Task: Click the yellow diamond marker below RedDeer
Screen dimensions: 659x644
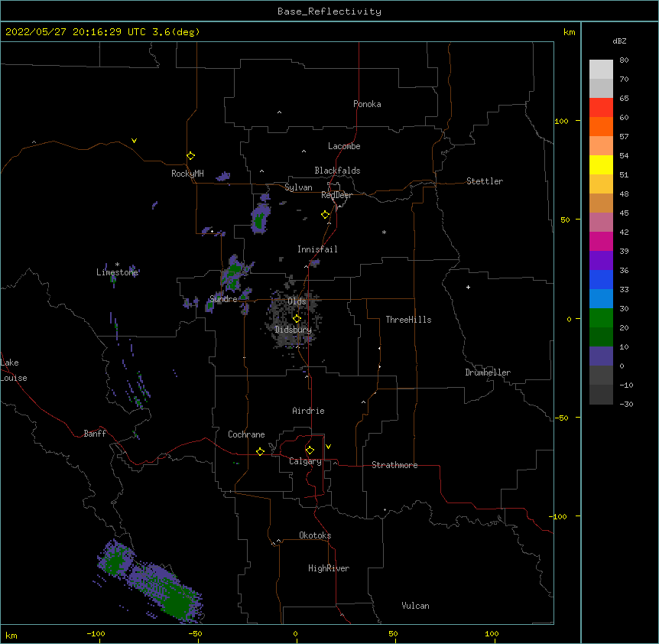Action: pyautogui.click(x=326, y=215)
